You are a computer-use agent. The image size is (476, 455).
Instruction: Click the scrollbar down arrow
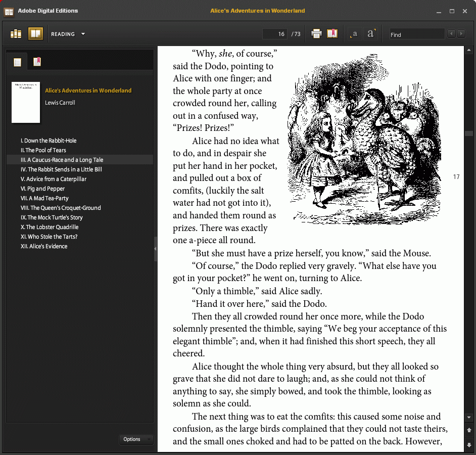469,418
